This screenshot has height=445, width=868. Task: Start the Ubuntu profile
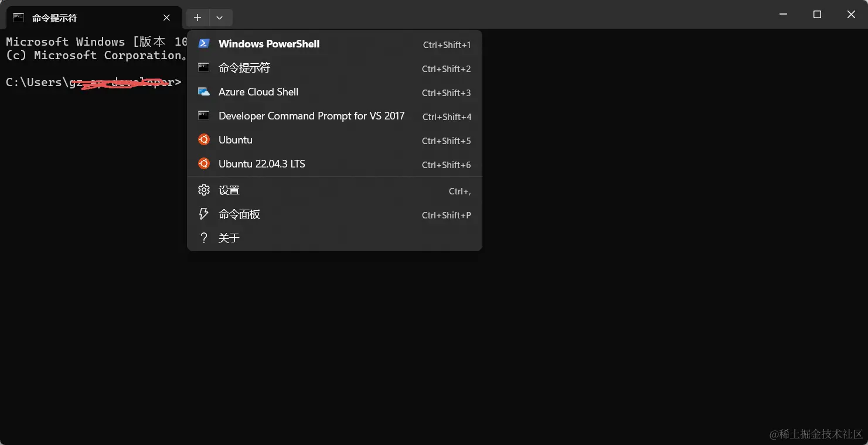(335, 140)
